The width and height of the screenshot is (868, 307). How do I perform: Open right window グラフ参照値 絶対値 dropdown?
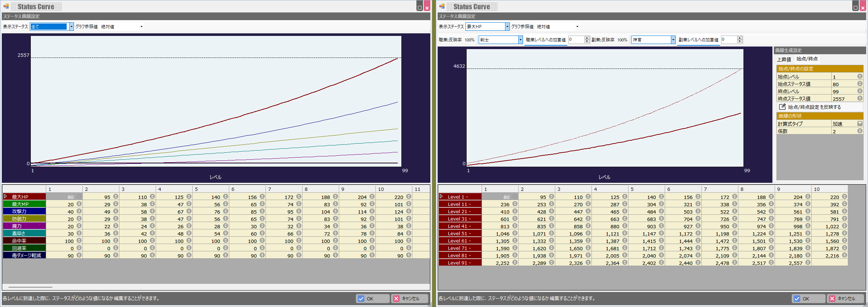577,26
